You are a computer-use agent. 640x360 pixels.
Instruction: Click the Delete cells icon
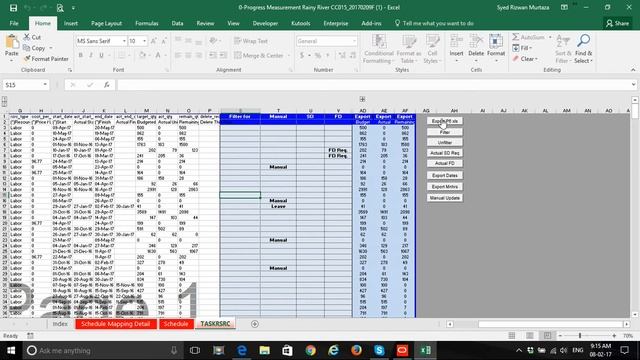click(476, 42)
